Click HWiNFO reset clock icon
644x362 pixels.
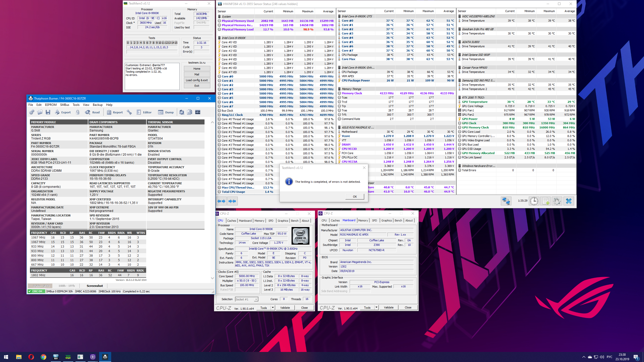point(534,201)
